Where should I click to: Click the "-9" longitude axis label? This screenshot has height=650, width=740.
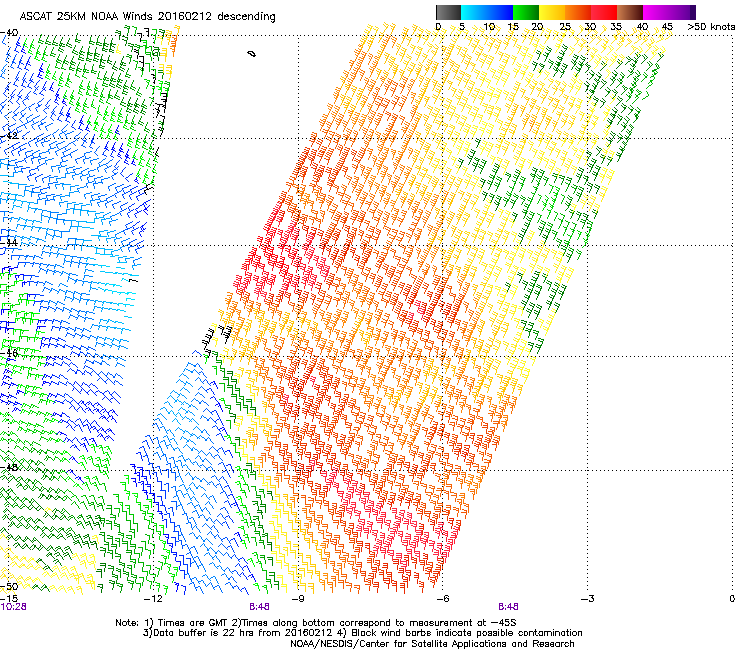tap(297, 599)
